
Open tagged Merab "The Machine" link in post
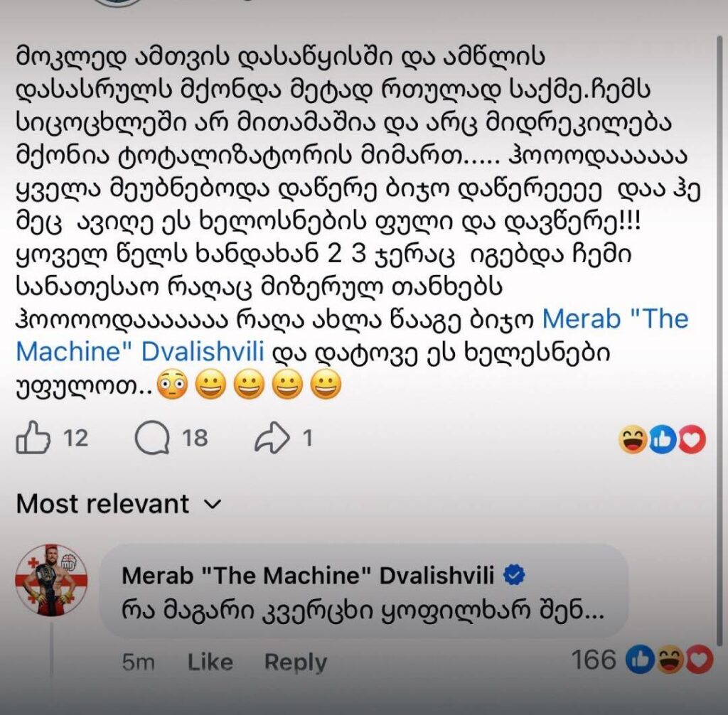[x=352, y=335]
